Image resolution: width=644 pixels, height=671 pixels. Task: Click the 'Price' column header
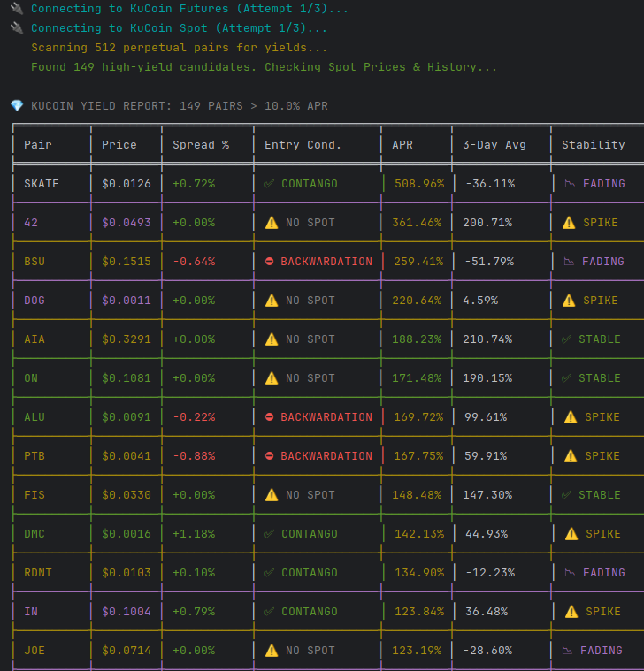tap(119, 145)
